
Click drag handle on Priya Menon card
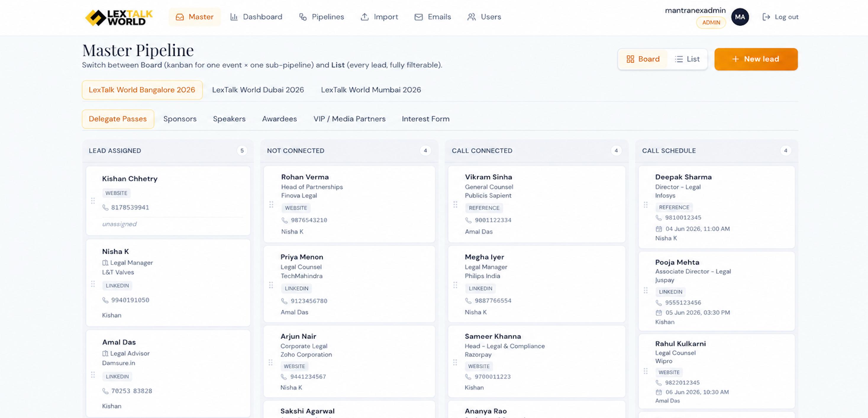[x=271, y=285]
